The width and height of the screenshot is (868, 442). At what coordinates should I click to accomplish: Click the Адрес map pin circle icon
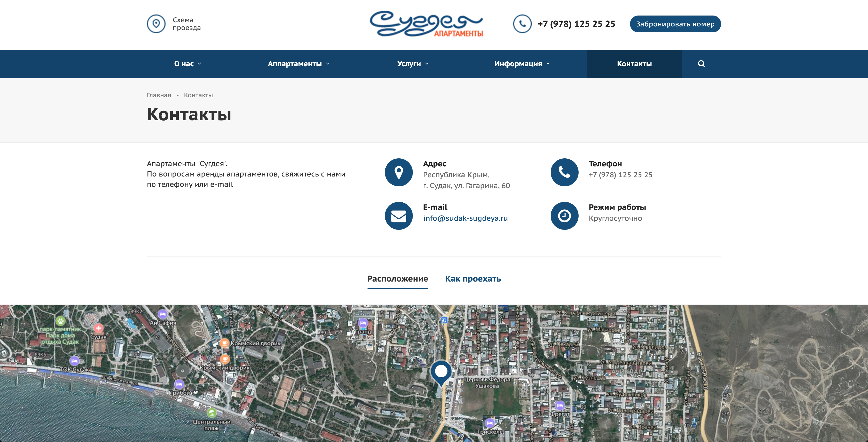[399, 172]
